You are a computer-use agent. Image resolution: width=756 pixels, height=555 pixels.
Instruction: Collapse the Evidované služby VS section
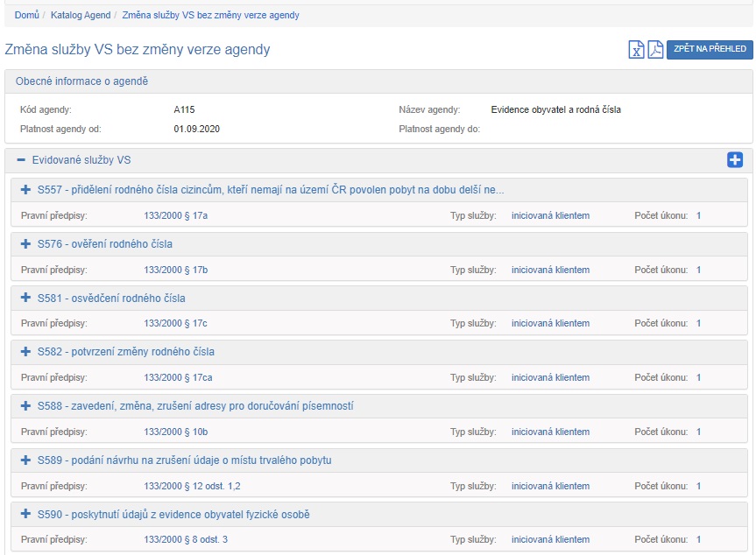pos(21,160)
